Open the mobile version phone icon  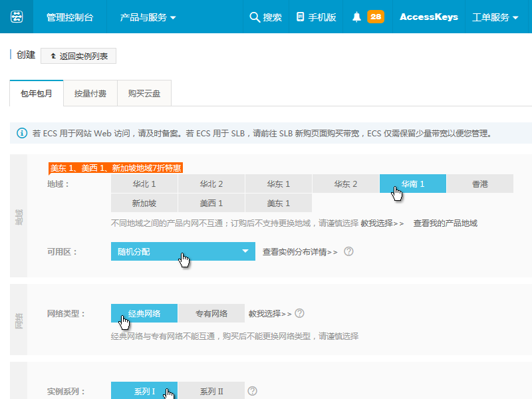[x=300, y=17]
